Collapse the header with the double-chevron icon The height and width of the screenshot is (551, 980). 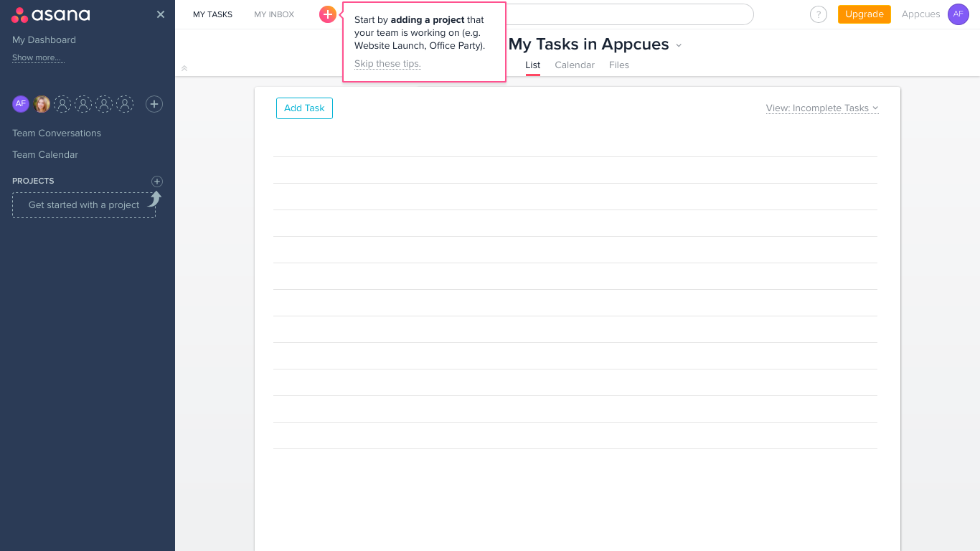(184, 68)
